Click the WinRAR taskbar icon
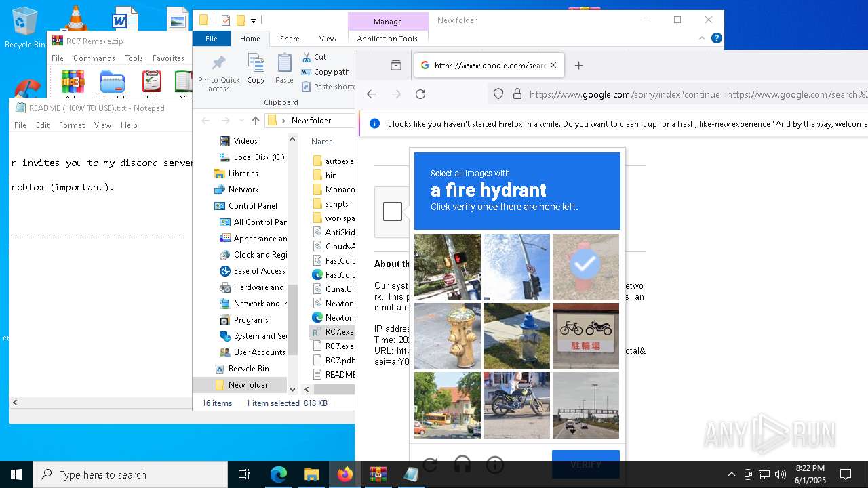Viewport: 868px width, 488px height. click(x=378, y=474)
